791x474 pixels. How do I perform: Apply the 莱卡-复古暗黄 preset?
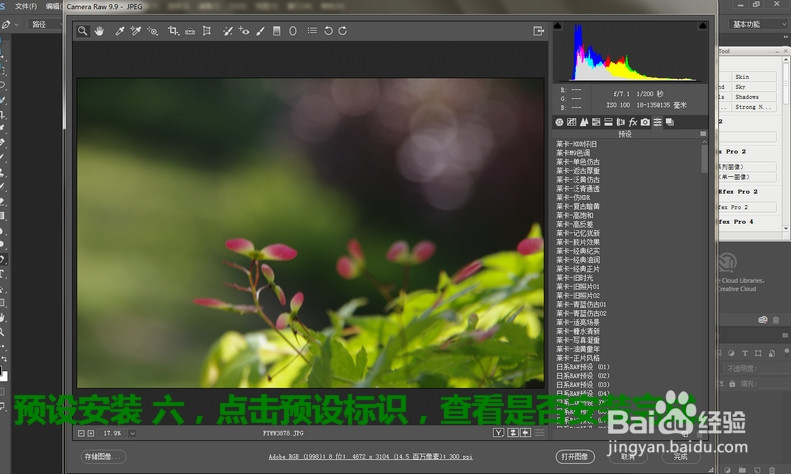(578, 206)
